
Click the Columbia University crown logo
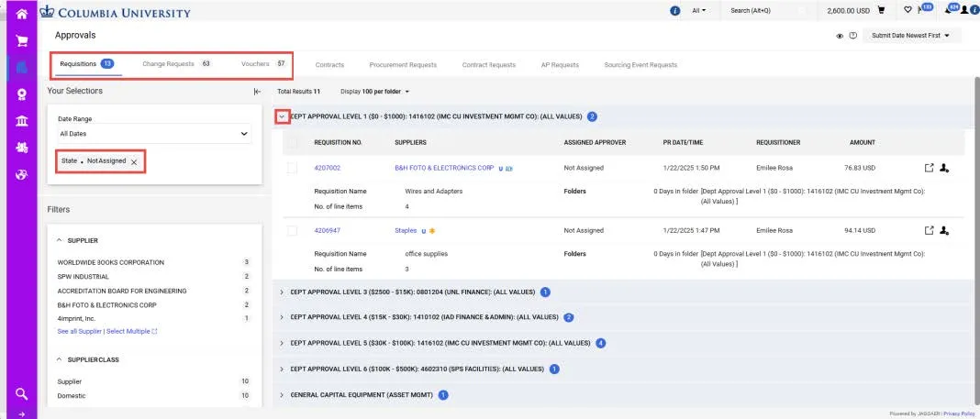coord(47,11)
